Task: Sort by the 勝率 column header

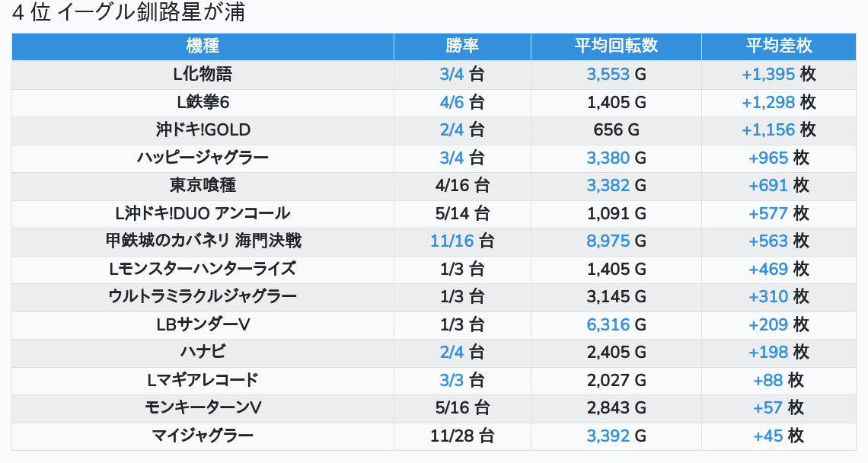Action: pos(462,46)
